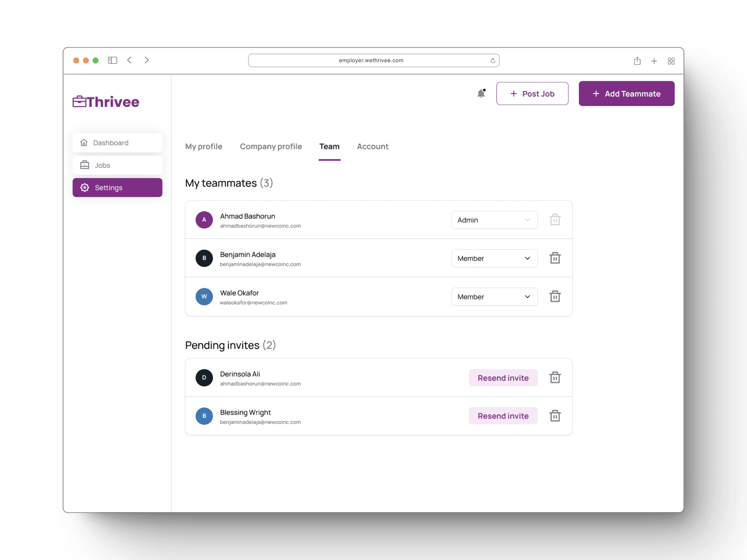This screenshot has height=560, width=747.
Task: Select the Team tab
Action: [329, 147]
